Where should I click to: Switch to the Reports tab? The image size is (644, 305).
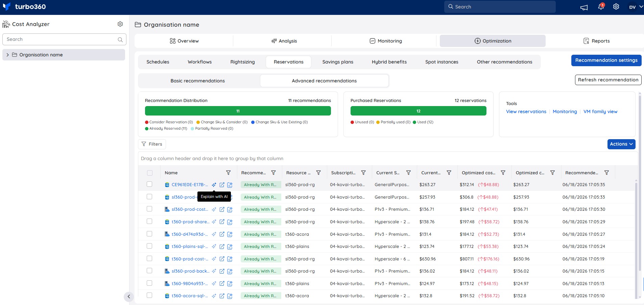[x=597, y=41]
